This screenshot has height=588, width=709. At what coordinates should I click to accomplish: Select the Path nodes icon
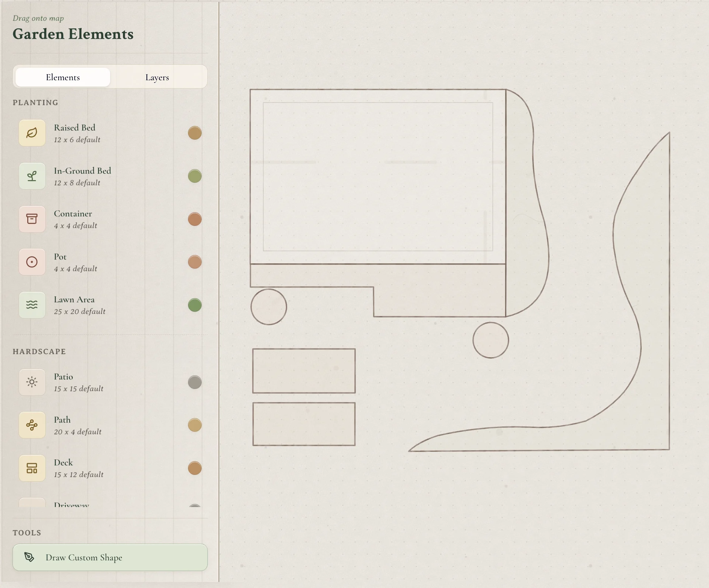[x=32, y=425]
